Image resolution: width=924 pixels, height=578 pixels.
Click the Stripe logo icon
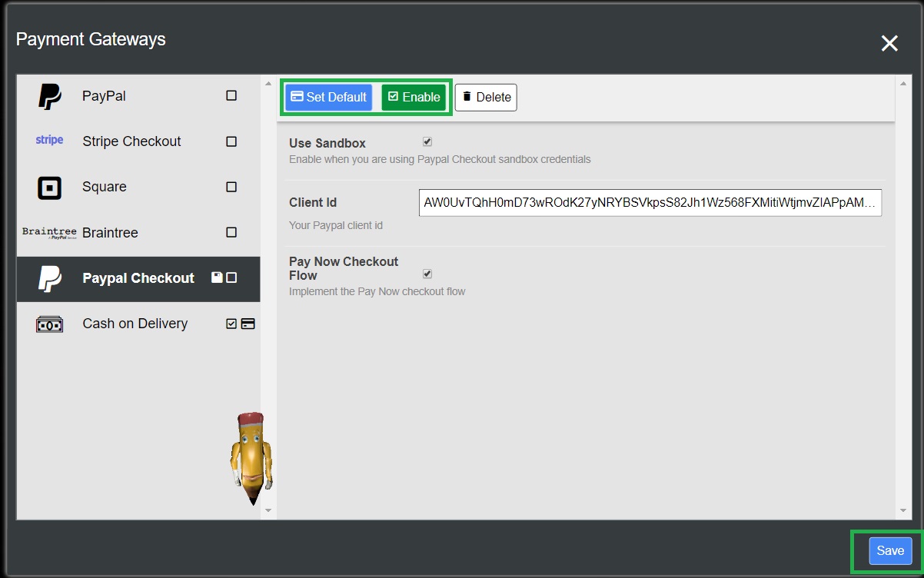point(49,141)
